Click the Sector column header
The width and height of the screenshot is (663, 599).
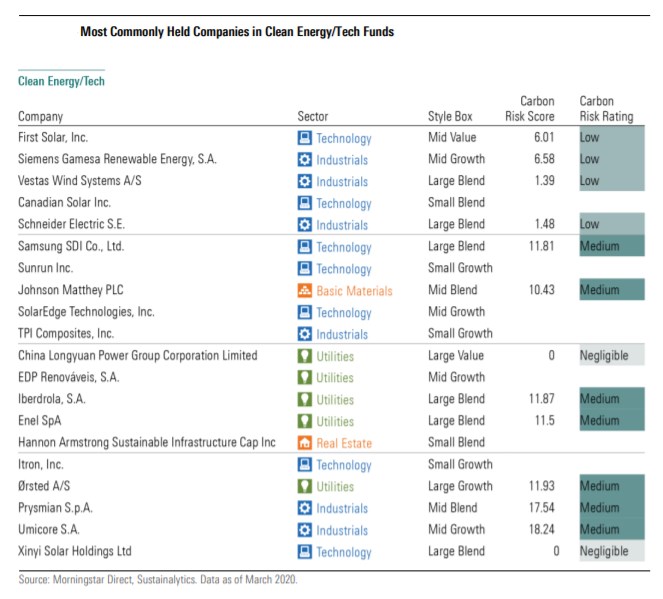312,116
